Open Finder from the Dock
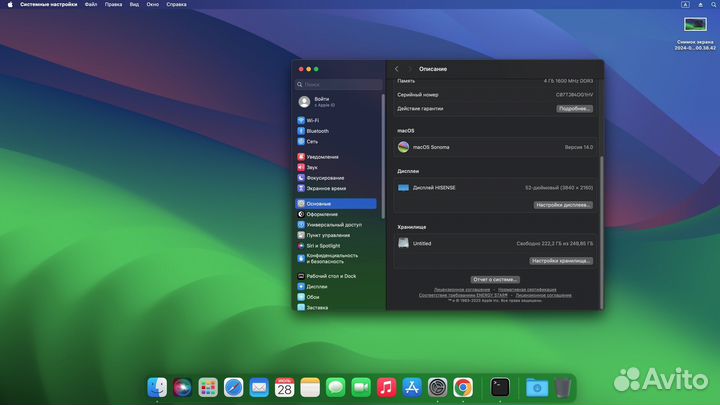The image size is (720, 405). pyautogui.click(x=157, y=387)
